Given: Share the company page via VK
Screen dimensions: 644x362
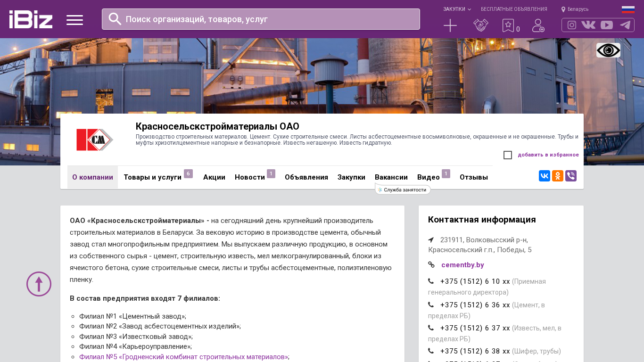Looking at the screenshot, I should (x=545, y=176).
